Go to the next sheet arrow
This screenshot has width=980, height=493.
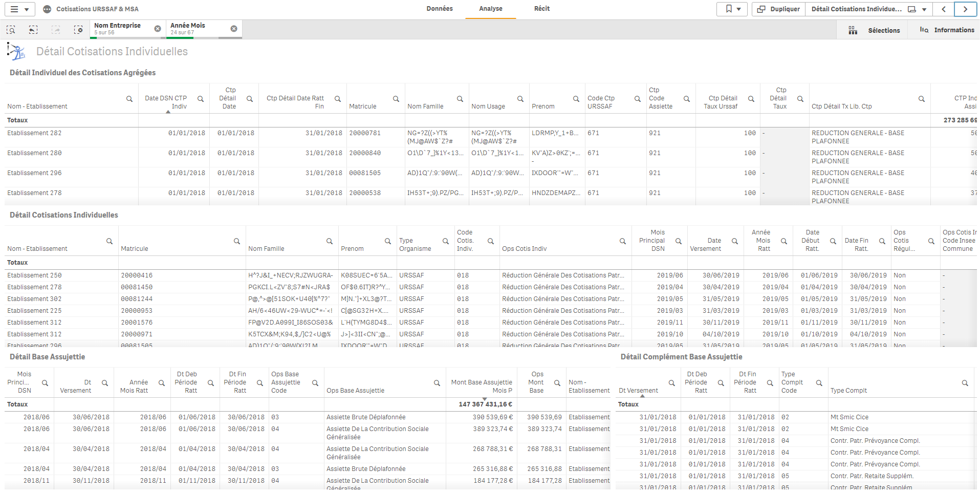[x=965, y=9]
